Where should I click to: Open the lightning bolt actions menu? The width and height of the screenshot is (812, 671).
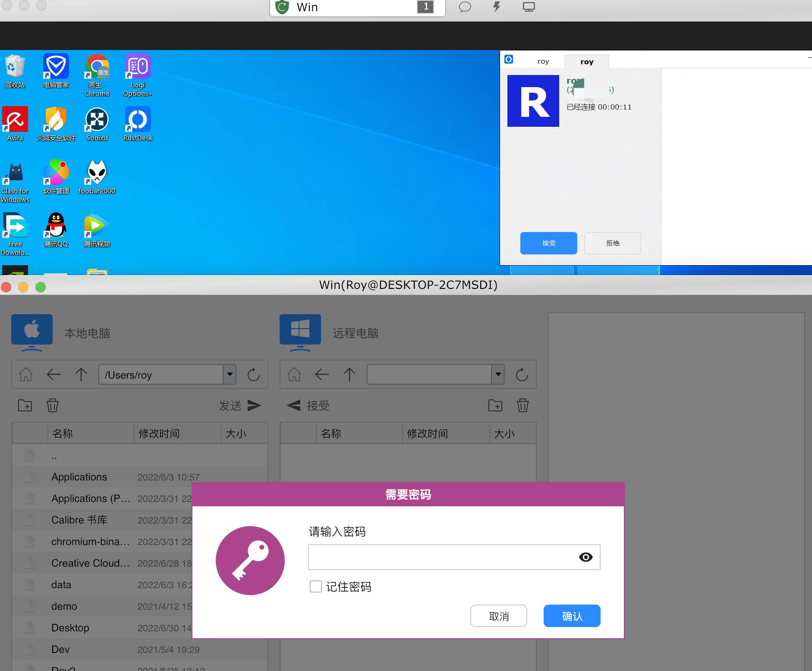click(x=497, y=7)
